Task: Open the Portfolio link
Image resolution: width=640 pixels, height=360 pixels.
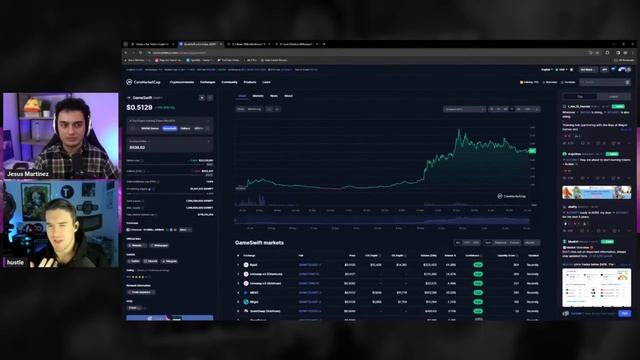Action: [569, 82]
